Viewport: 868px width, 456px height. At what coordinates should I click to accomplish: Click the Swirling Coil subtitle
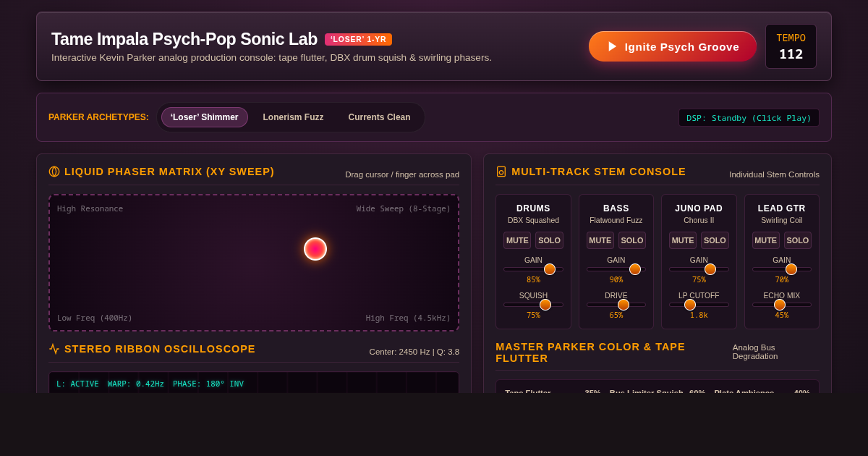point(782,220)
